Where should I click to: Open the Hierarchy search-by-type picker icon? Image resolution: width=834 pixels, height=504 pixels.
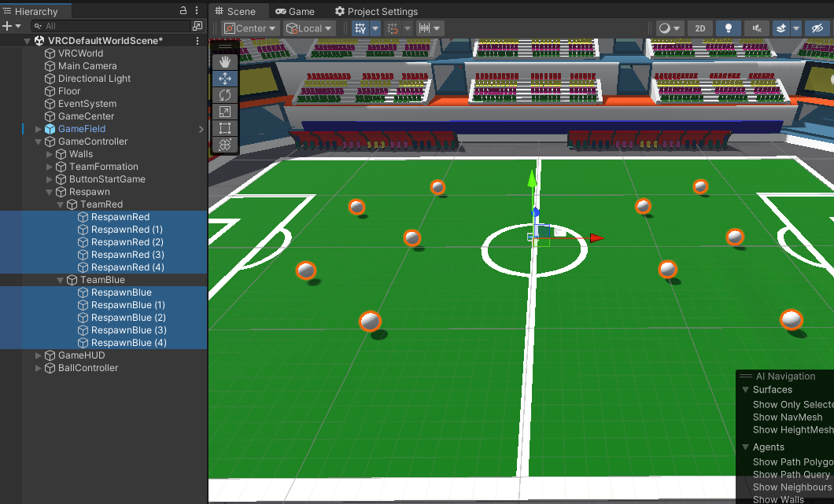197,26
